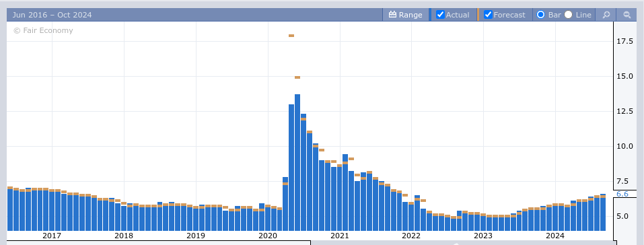Viewport: 644px width, 245px height.
Task: Select the Bar chart radio option
Action: tap(540, 15)
